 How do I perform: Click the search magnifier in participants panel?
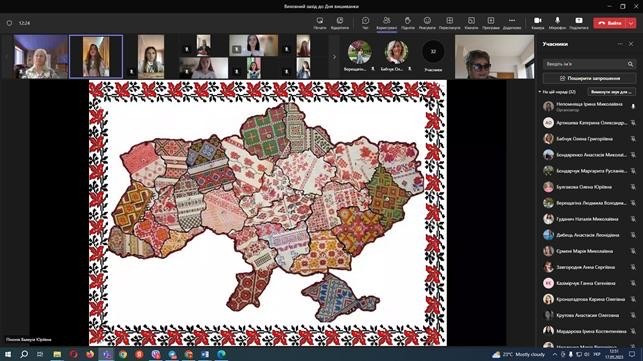[630, 64]
